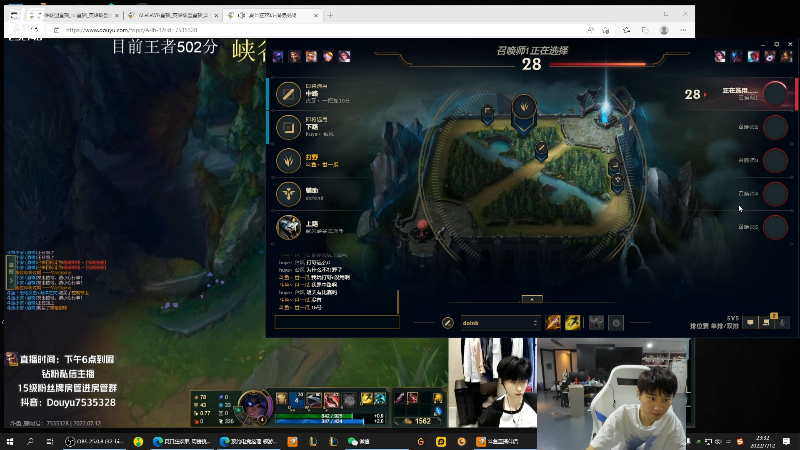
Task: Open the chat bubble icon in client corner
Action: point(750,322)
